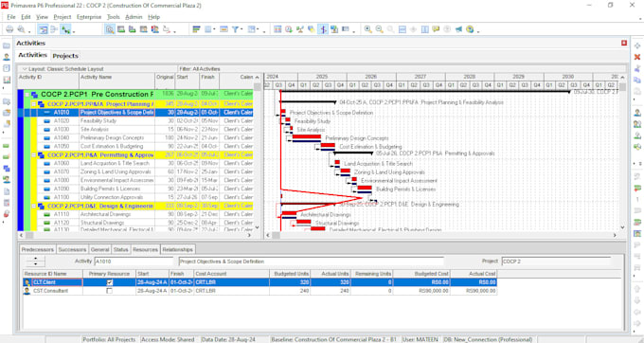Collapse COCP 2.PCP1 Pre Construction group
644x343 pixels.
[27, 94]
